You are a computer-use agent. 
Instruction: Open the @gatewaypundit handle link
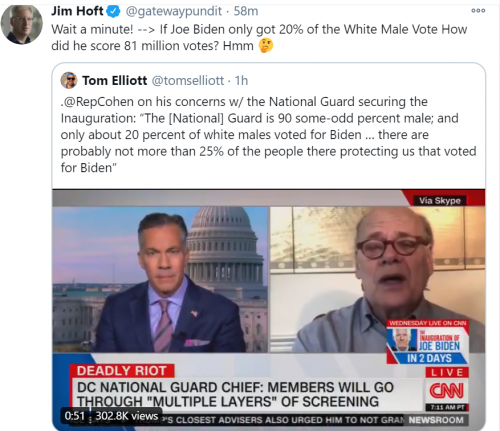coord(173,12)
